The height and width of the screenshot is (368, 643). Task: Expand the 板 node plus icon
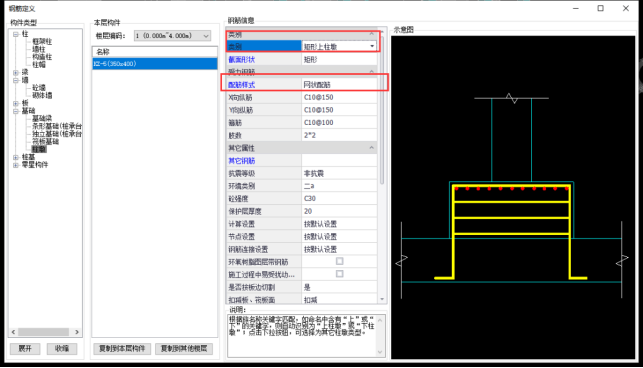point(16,103)
